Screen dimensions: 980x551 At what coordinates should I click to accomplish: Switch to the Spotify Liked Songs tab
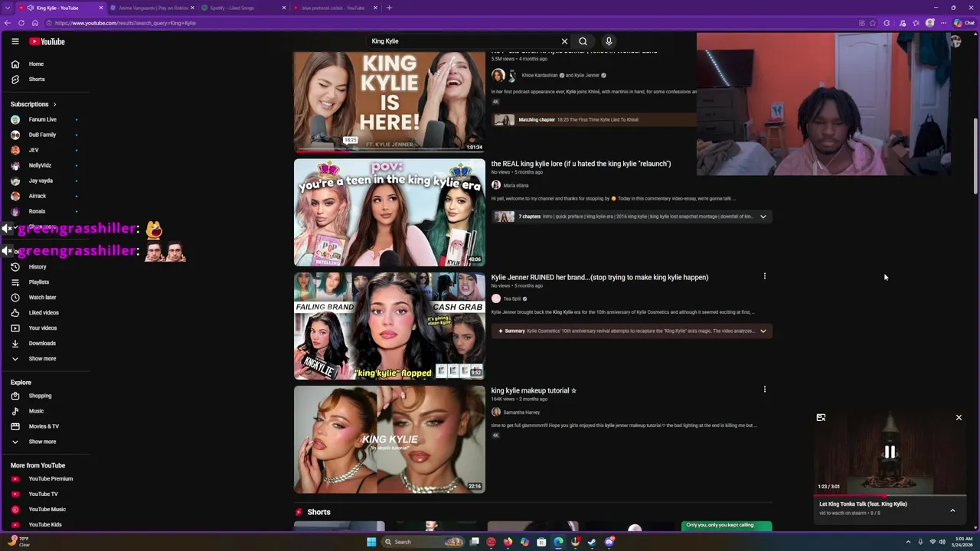coord(243,8)
